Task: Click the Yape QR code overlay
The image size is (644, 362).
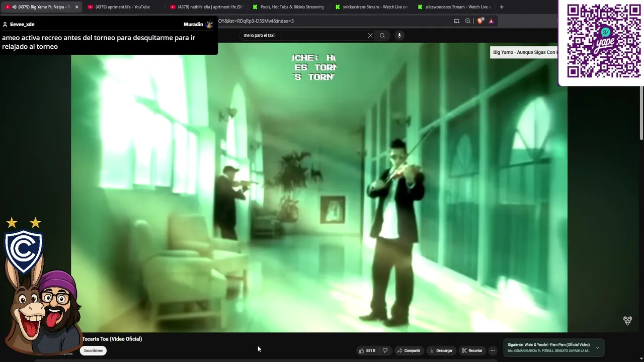Action: point(603,41)
